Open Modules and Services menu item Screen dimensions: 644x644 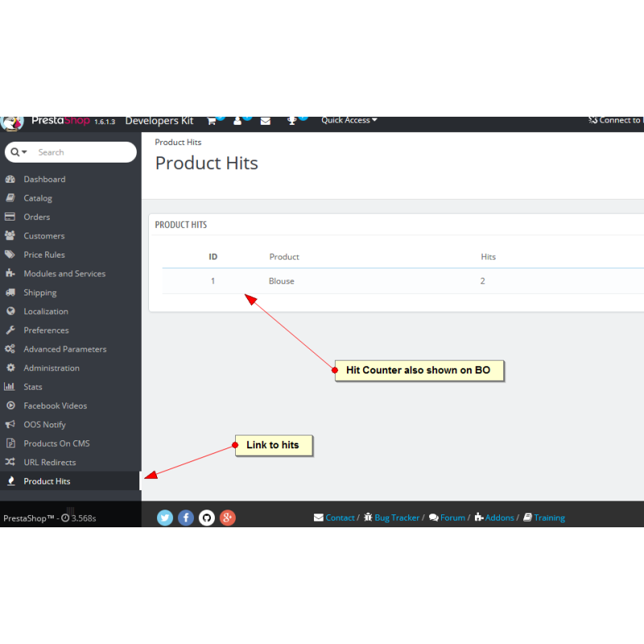[x=64, y=274]
